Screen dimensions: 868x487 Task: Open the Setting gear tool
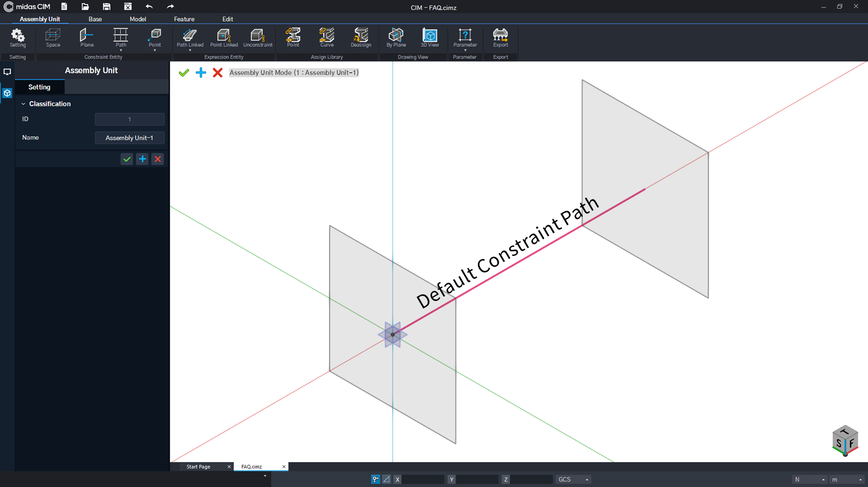pos(18,38)
